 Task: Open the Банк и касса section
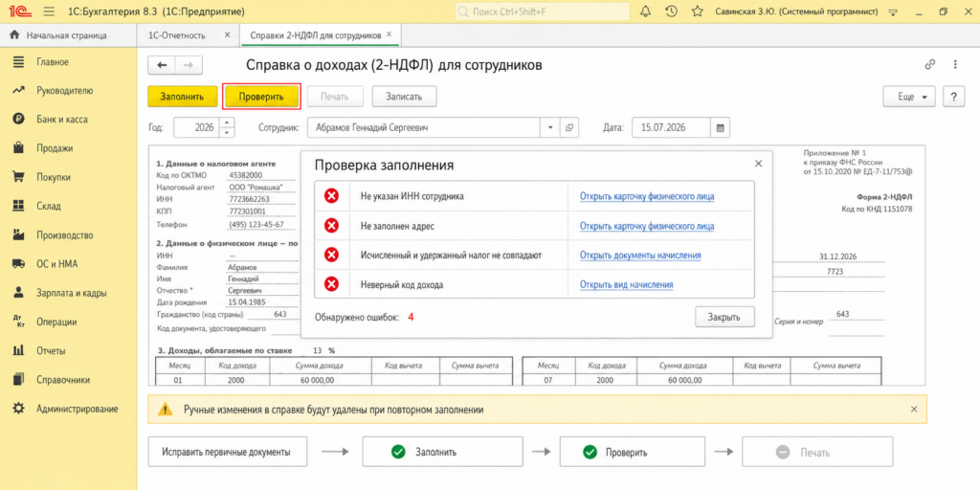pyautogui.click(x=62, y=120)
